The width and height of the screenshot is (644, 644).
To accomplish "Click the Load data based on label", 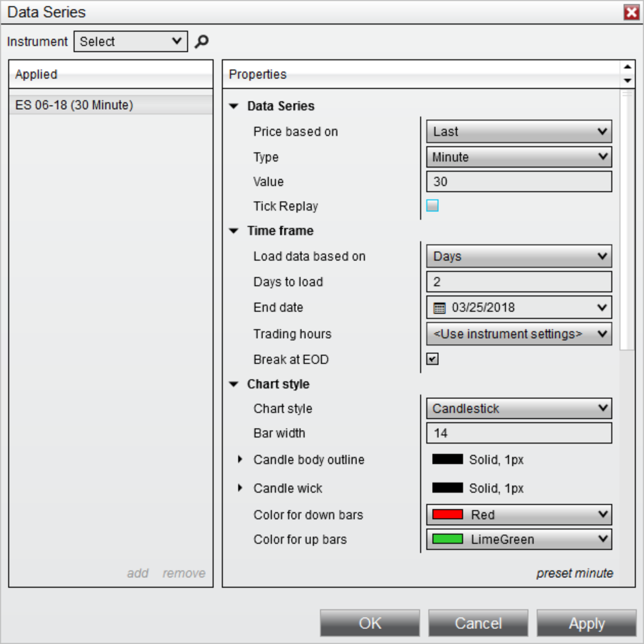I will [309, 256].
